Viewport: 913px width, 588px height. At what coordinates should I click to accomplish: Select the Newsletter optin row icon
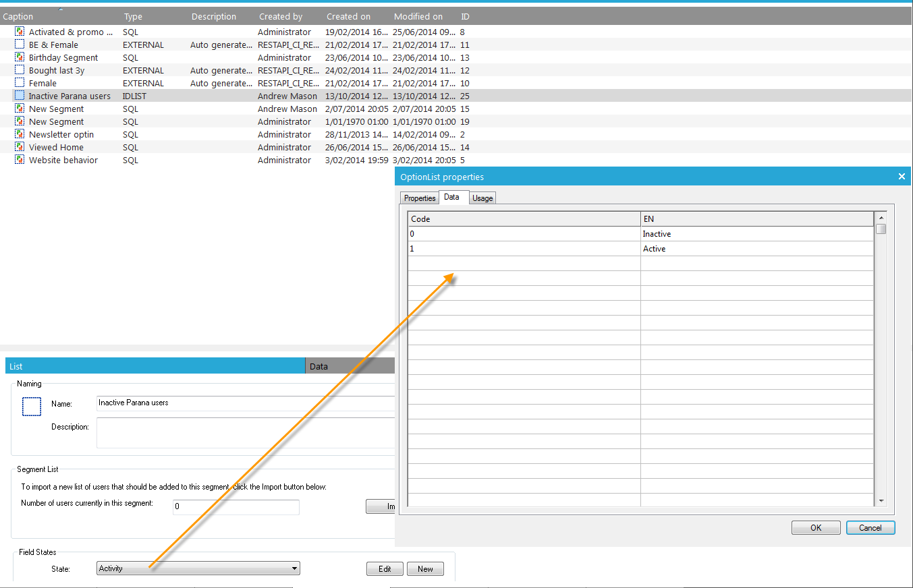pyautogui.click(x=20, y=134)
